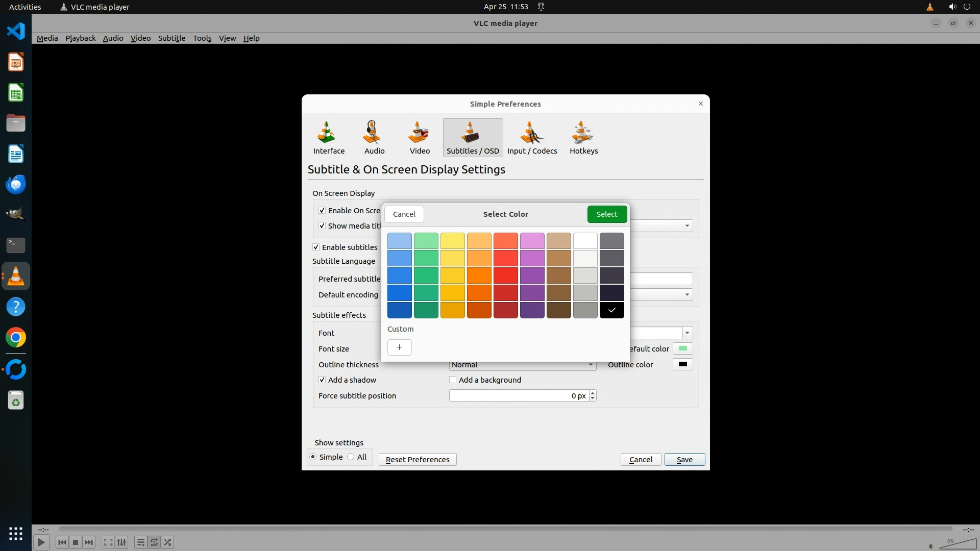This screenshot has width=980, height=551.
Task: Uncheck Add a shadow checkbox
Action: coord(322,380)
